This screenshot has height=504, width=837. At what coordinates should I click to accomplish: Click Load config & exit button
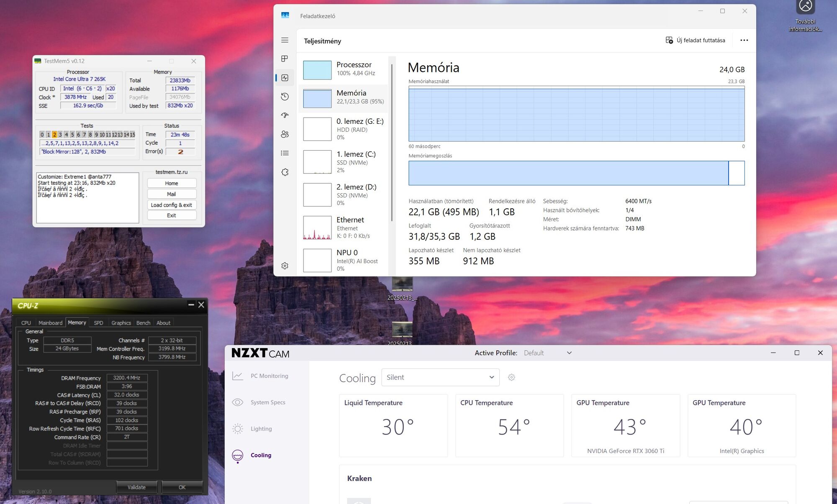point(172,205)
